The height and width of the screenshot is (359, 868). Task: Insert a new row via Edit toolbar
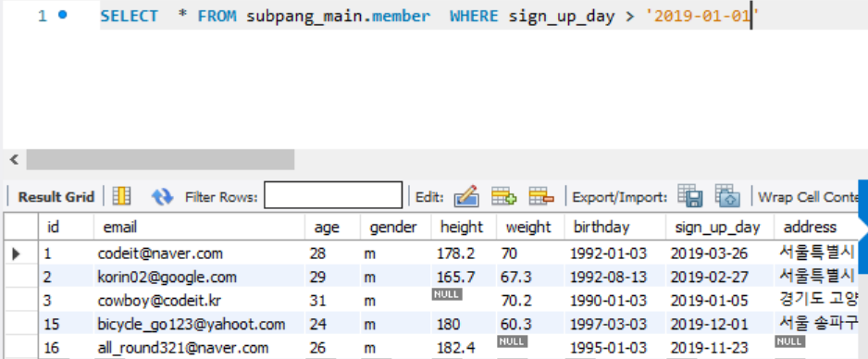[503, 196]
